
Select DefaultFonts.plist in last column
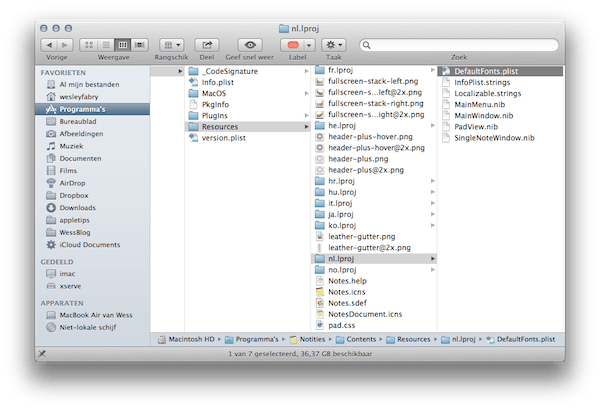[x=501, y=71]
